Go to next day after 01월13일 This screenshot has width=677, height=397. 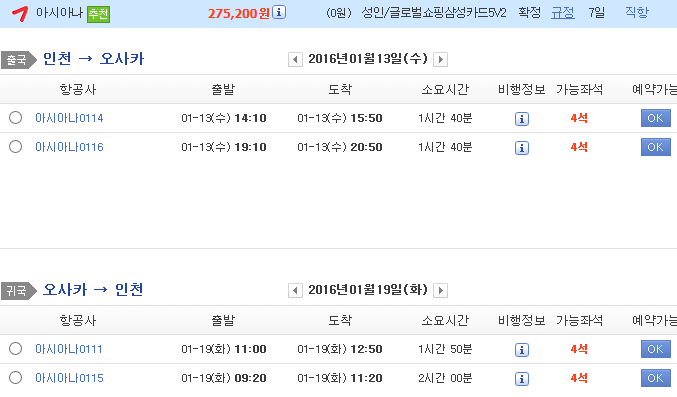coord(440,59)
